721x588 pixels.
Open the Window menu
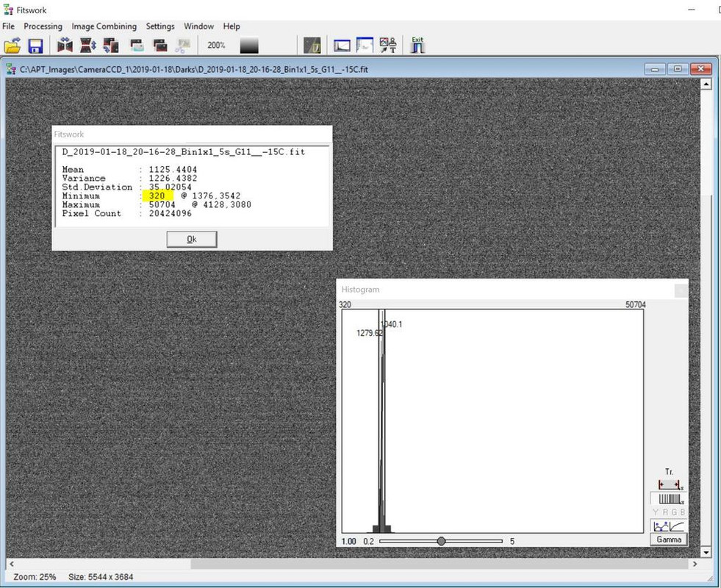click(x=198, y=26)
